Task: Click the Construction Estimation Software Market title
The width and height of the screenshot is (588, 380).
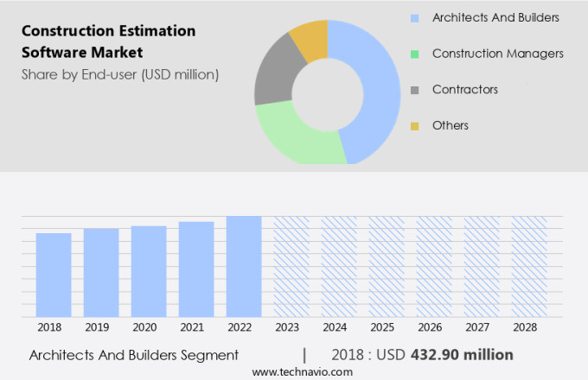Action: tap(108, 41)
